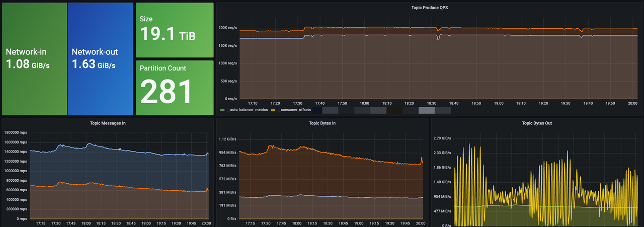
Task: Open the Topic Messages In panel title menu
Action: 108,123
